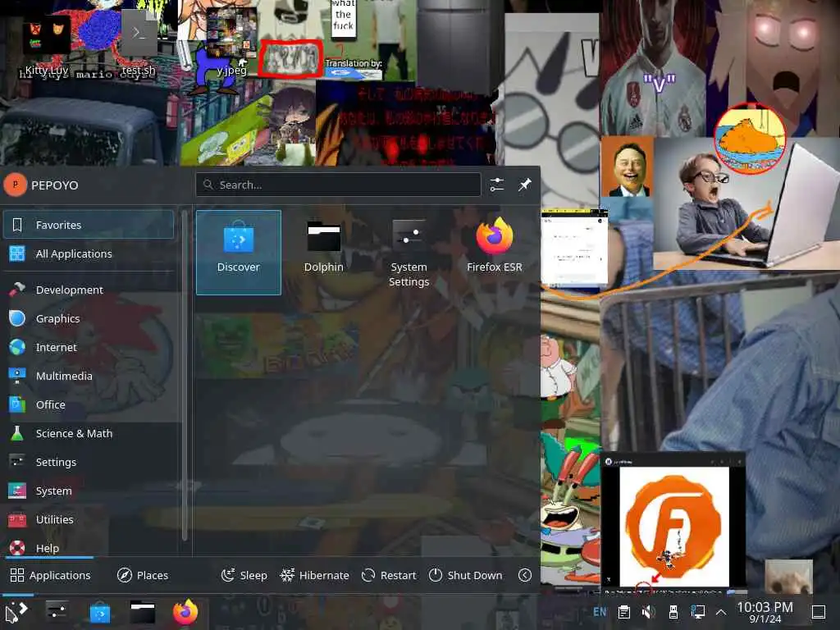The image size is (840, 630).
Task: Click the 10:03 PM clock
Action: point(765,612)
